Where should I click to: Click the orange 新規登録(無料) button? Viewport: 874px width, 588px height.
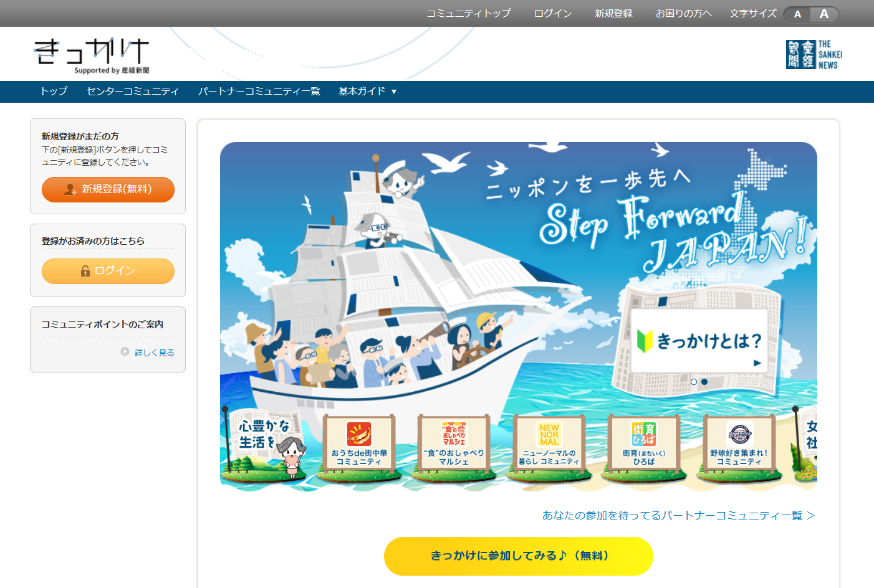click(108, 189)
